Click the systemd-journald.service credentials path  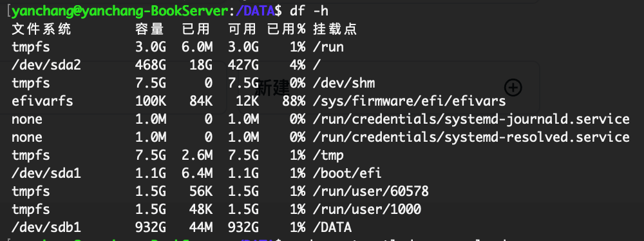471,119
